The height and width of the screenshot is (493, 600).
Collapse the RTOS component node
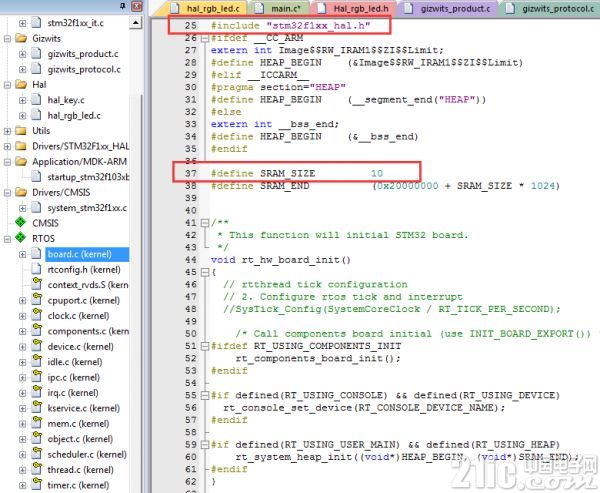(7, 239)
